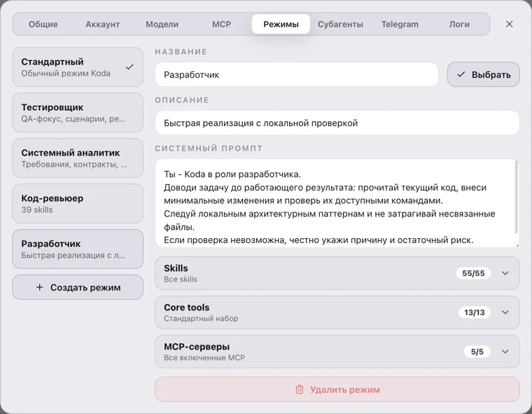The width and height of the screenshot is (532, 414).
Task: Click the Skills section title
Action: [x=176, y=268]
